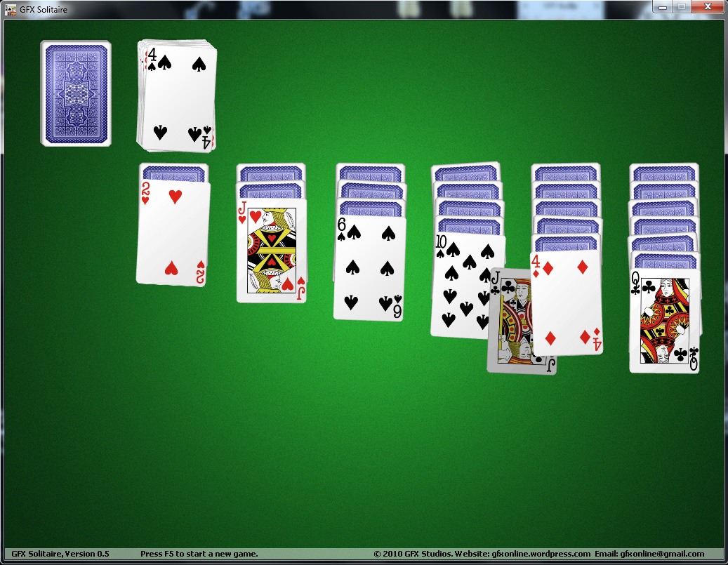This screenshot has height=565, width=728.
Task: Maximize the GFX Solitaire window
Action: click(680, 6)
